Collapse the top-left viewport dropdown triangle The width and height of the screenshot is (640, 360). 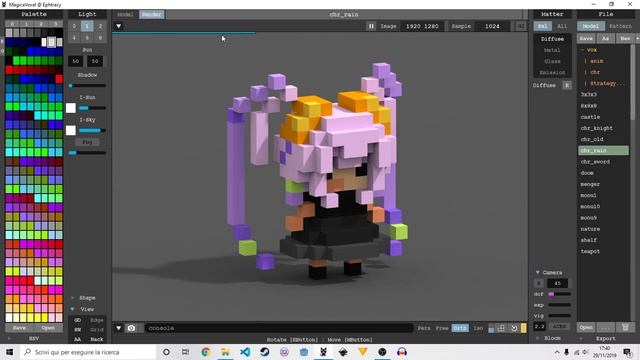pos(118,26)
